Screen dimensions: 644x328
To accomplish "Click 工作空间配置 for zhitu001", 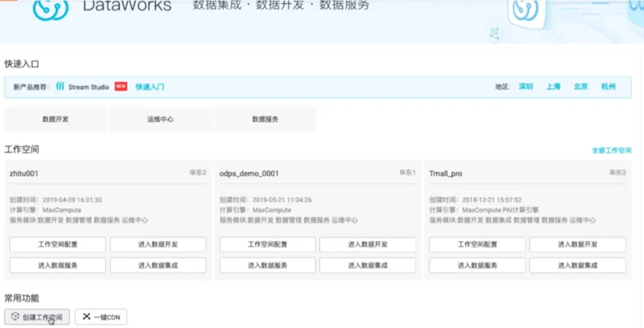I will [x=58, y=245].
